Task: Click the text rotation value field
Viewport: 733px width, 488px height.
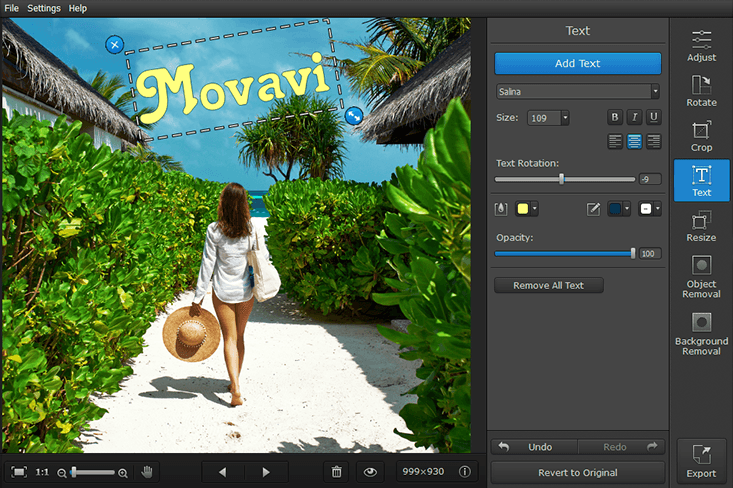Action: click(650, 180)
